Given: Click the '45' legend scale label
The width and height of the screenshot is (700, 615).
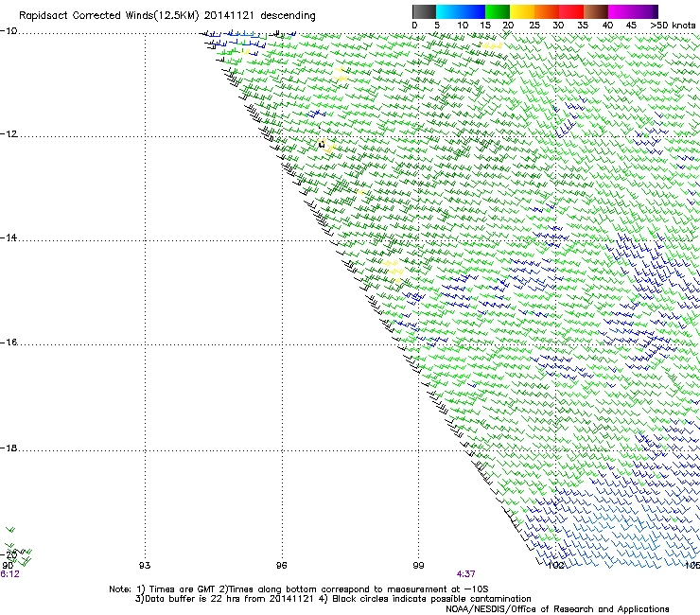Looking at the screenshot, I should coord(631,26).
